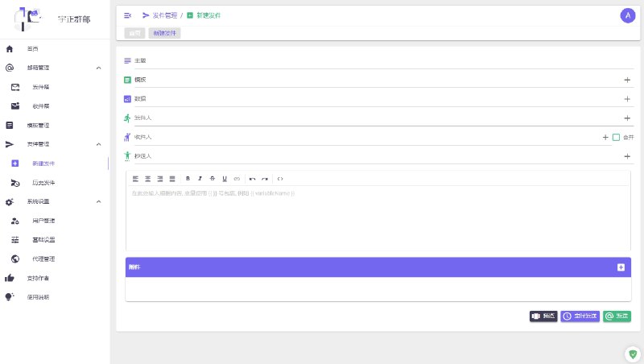Apply underline formatting in the editor toolbar
644x364 pixels.
pyautogui.click(x=225, y=178)
